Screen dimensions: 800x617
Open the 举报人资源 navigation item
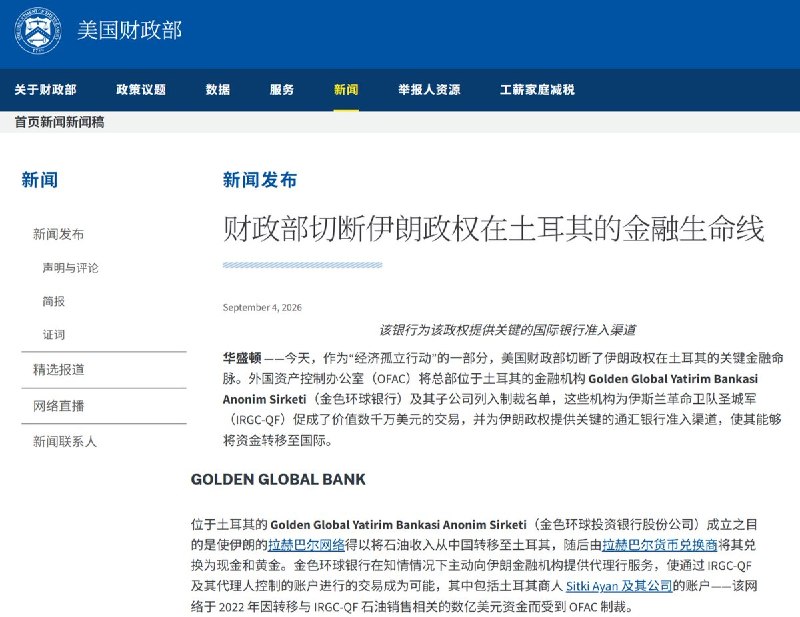(429, 90)
